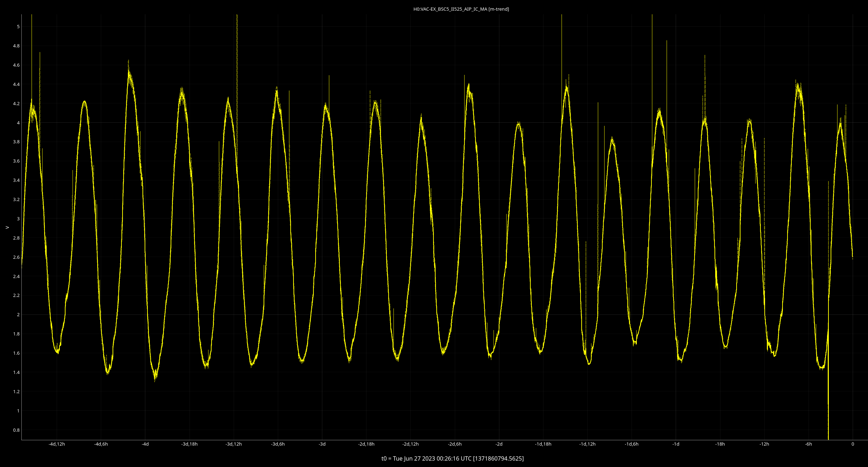Screen dimensions: 868x467
Task: Click the -1d,12h x-axis tick label
Action: [587, 444]
